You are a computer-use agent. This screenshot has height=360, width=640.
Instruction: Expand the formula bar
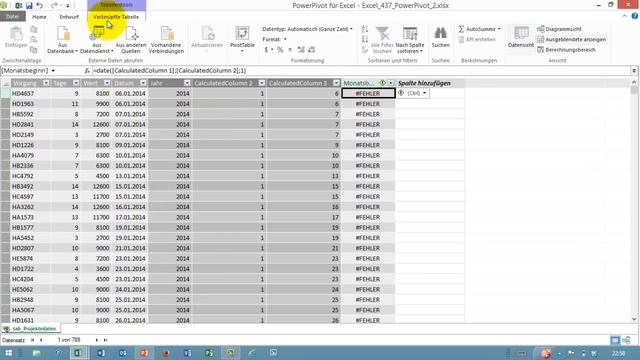coord(634,71)
